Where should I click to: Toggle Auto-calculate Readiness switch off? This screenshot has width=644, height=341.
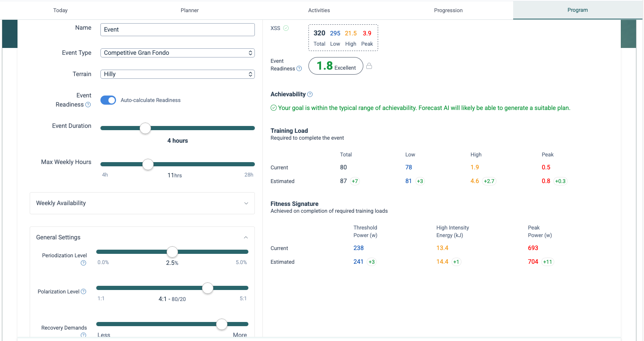coord(108,100)
